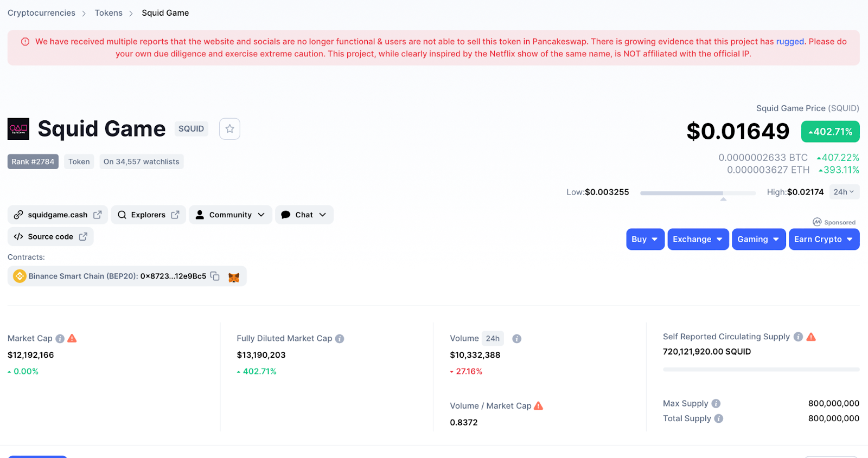Click the Squid Game token logo
Screen dimensions: 868x458
click(x=18, y=129)
